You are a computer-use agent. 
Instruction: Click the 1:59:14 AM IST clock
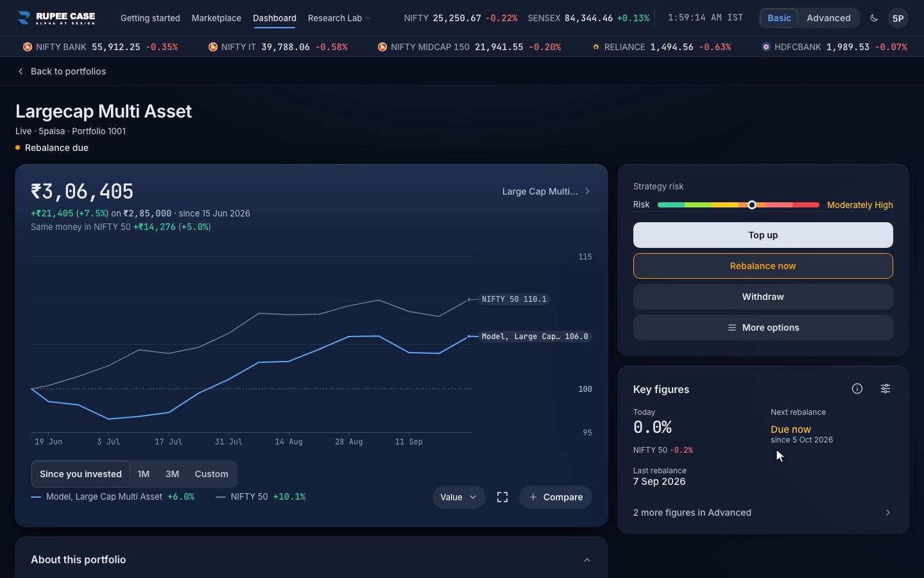point(705,18)
